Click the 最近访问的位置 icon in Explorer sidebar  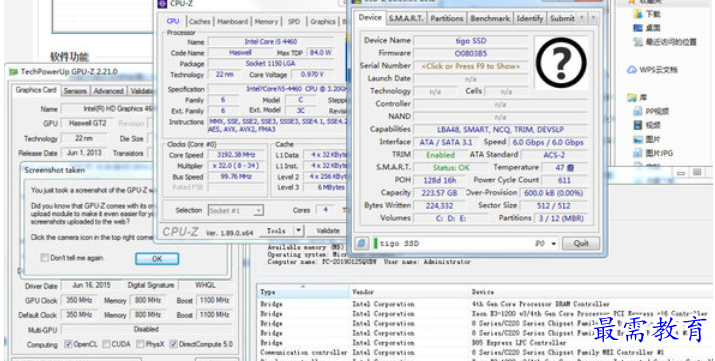(638, 42)
